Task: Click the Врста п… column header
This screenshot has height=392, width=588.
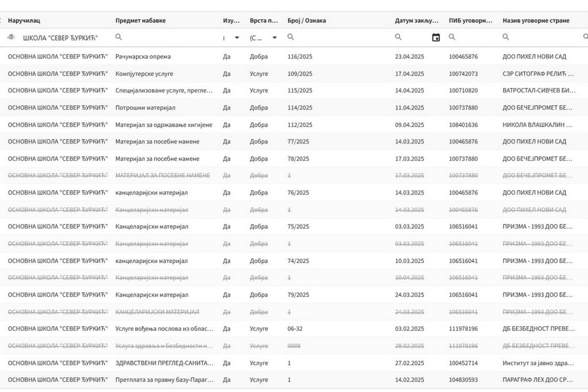Action: coord(264,21)
